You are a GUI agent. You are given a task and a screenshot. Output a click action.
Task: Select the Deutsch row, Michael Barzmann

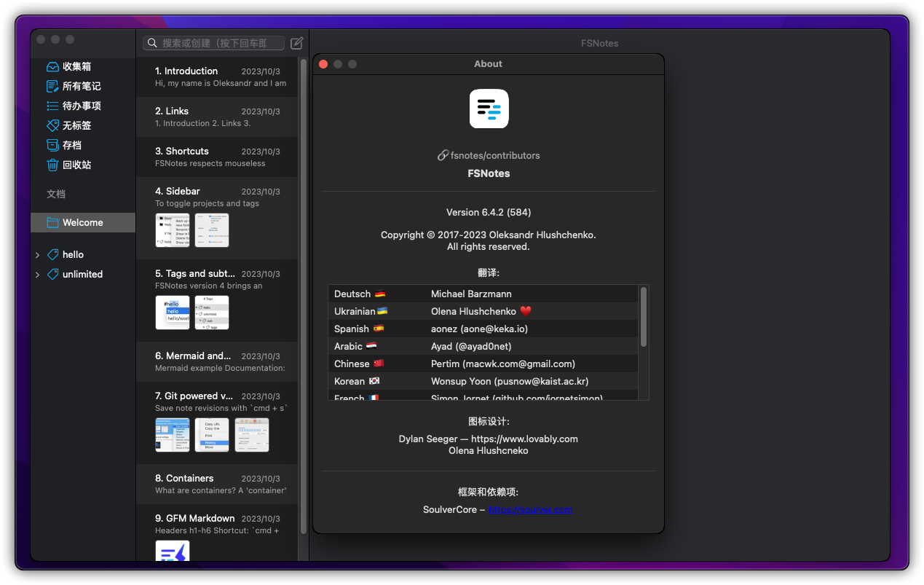point(483,294)
